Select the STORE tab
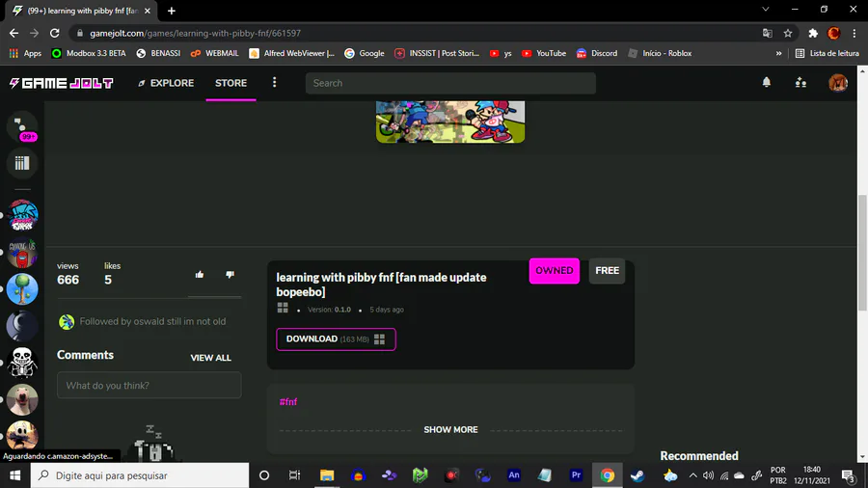This screenshot has height=488, width=868. 231,83
